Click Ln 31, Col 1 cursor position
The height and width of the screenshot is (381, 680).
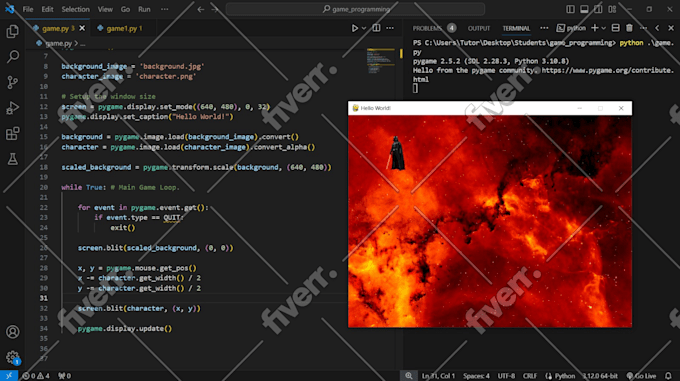pyautogui.click(x=438, y=376)
